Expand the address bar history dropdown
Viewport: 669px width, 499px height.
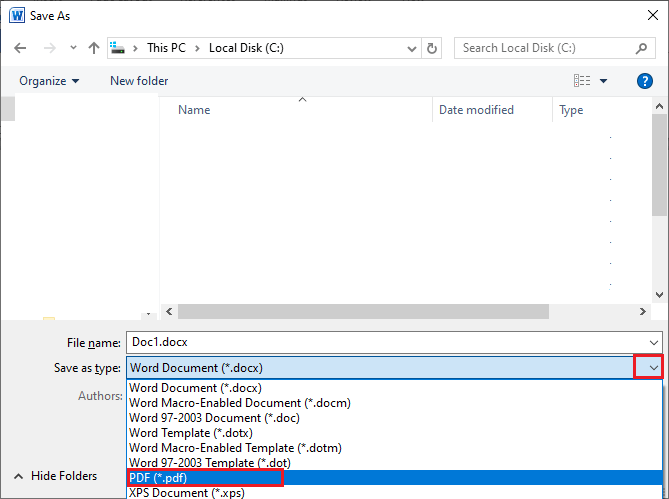(x=412, y=48)
